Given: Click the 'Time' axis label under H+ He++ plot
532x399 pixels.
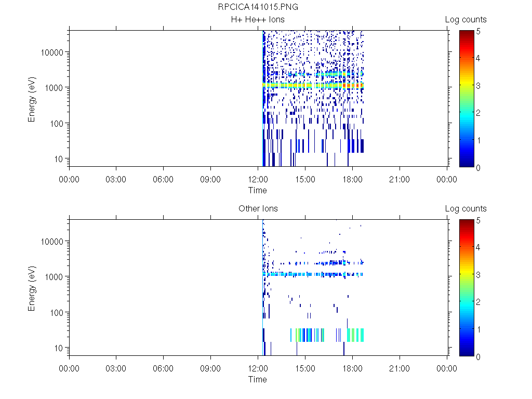Looking at the screenshot, I should [x=258, y=190].
